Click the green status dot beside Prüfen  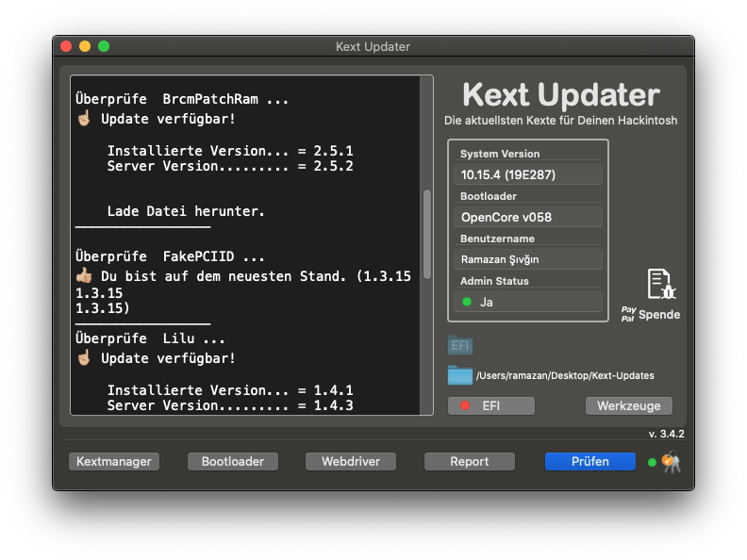coord(652,462)
